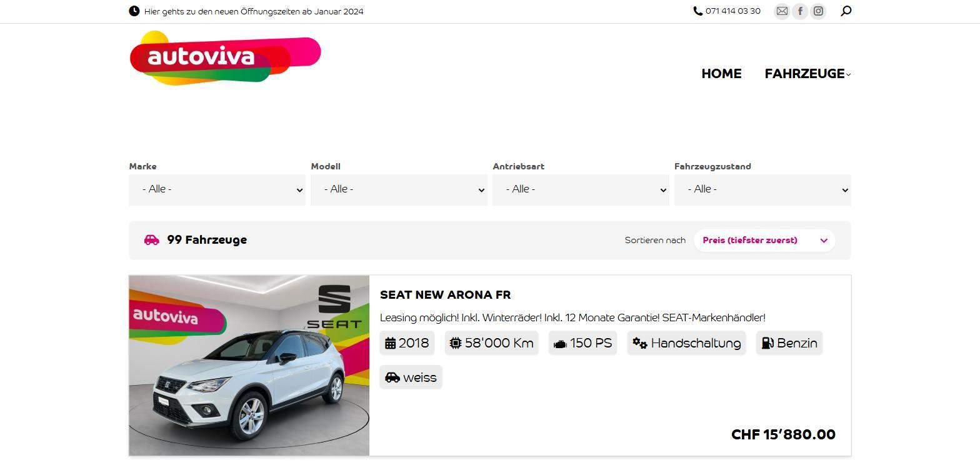Expand the FAHRZEUGE menu
980x465 pixels.
tap(807, 74)
